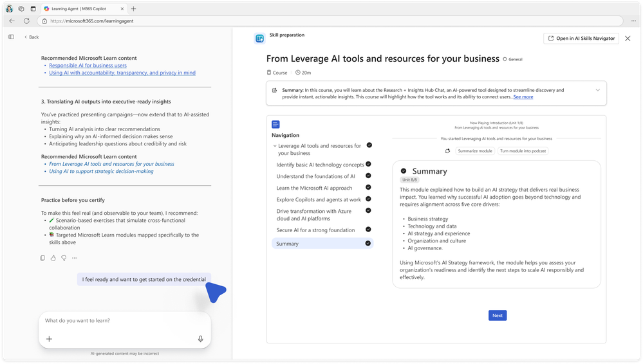Click Summarize module button
The image size is (643, 364).
point(475,151)
